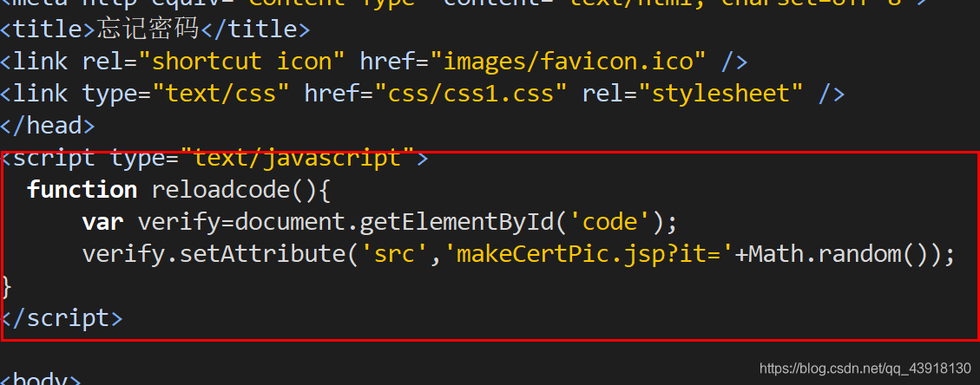
Task: Click the "text/javascript" type value
Action: [x=298, y=158]
